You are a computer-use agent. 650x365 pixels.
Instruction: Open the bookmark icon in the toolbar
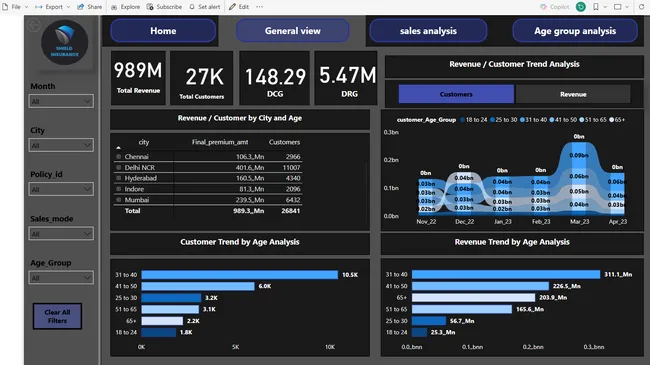(596, 7)
